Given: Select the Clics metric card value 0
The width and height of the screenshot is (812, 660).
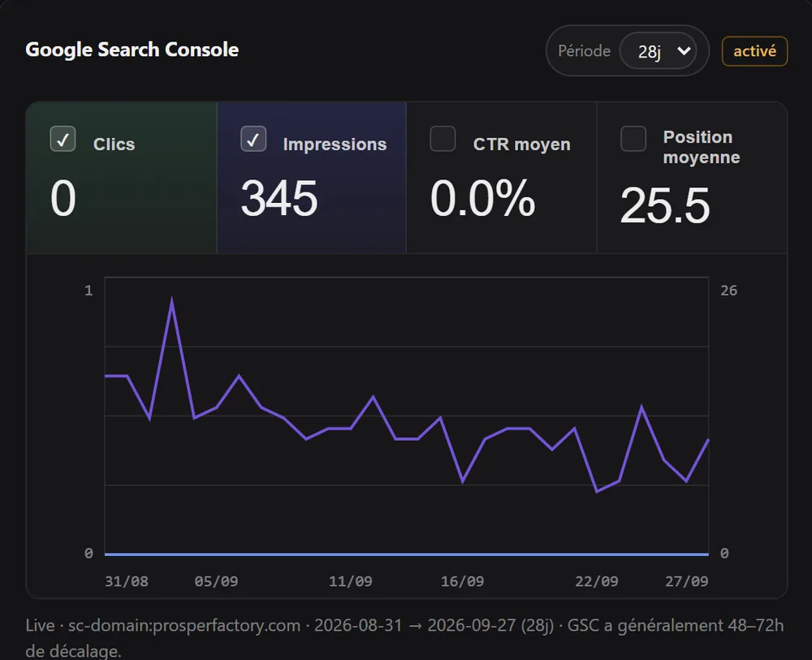Looking at the screenshot, I should coord(63,198).
